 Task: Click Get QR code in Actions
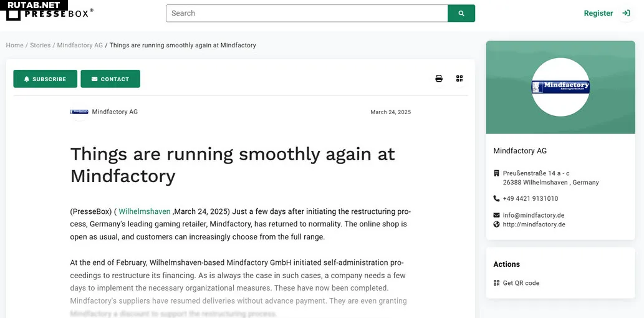click(521, 282)
